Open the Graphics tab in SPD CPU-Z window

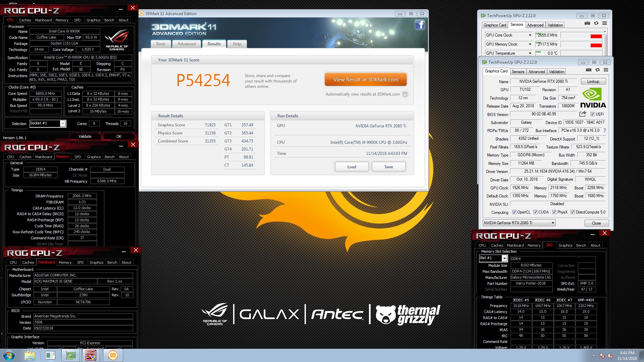coord(565,245)
